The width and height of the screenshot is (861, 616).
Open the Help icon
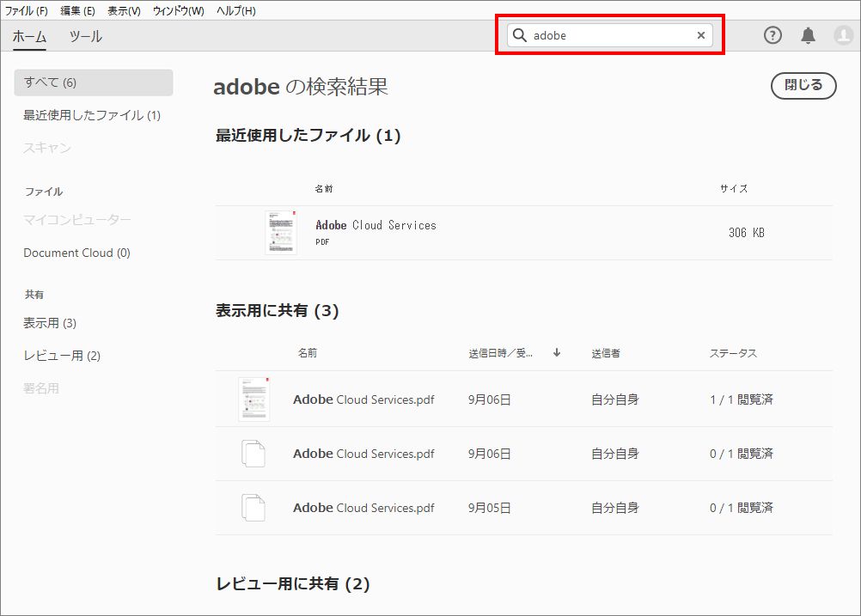[x=772, y=35]
